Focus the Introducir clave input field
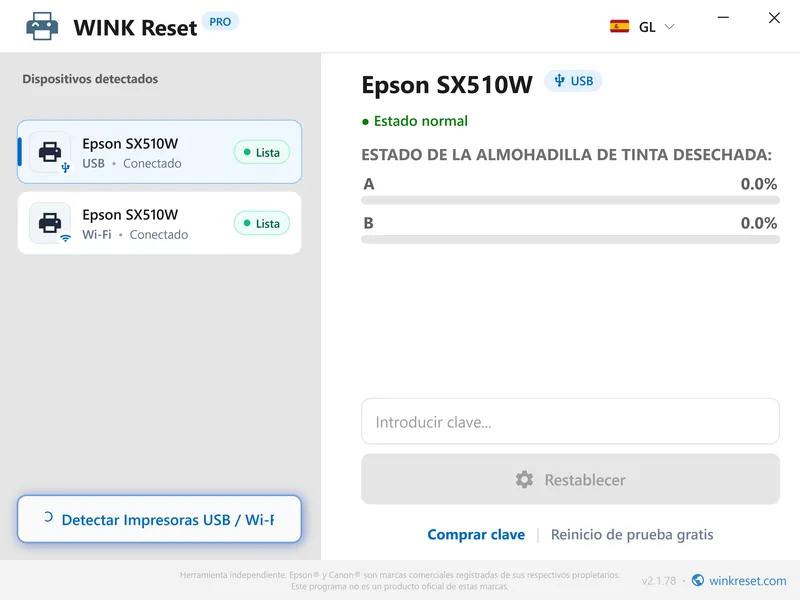This screenshot has height=600, width=800. [570, 421]
